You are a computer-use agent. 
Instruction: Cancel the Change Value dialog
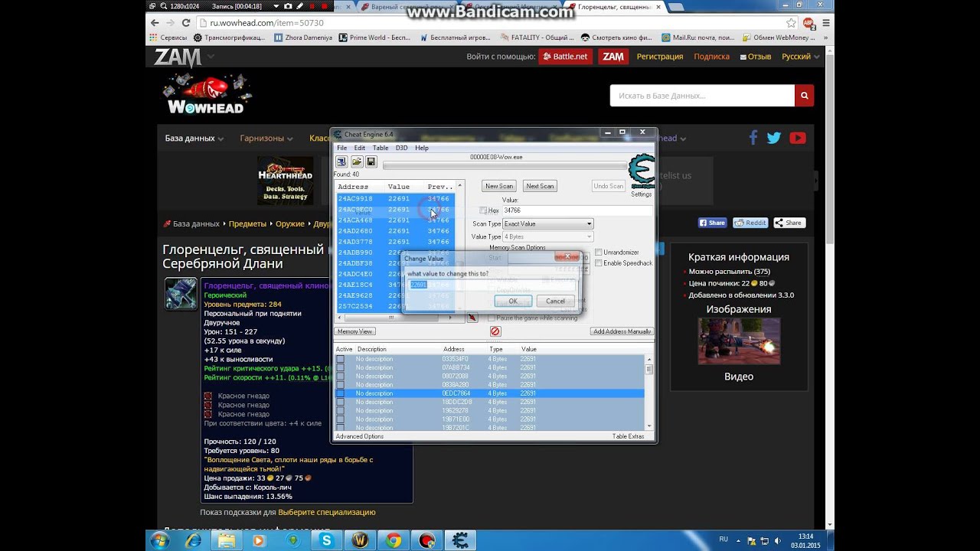[x=555, y=301]
